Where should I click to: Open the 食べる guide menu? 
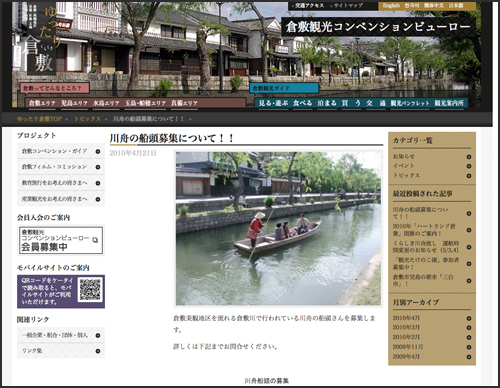(x=303, y=103)
